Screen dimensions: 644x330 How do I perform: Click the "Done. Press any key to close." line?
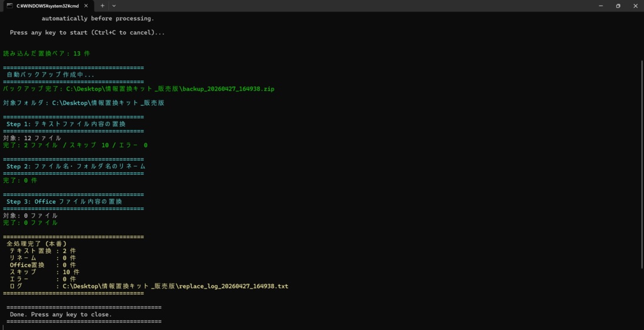(61, 314)
